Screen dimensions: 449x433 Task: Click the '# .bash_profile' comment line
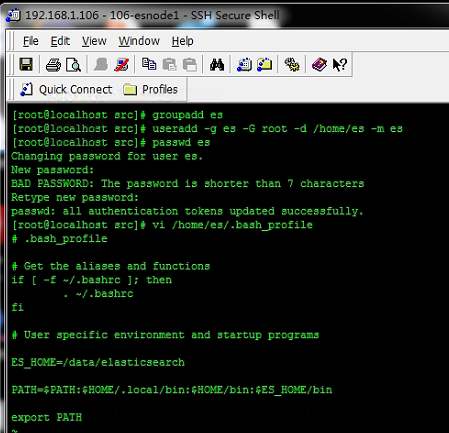59,239
